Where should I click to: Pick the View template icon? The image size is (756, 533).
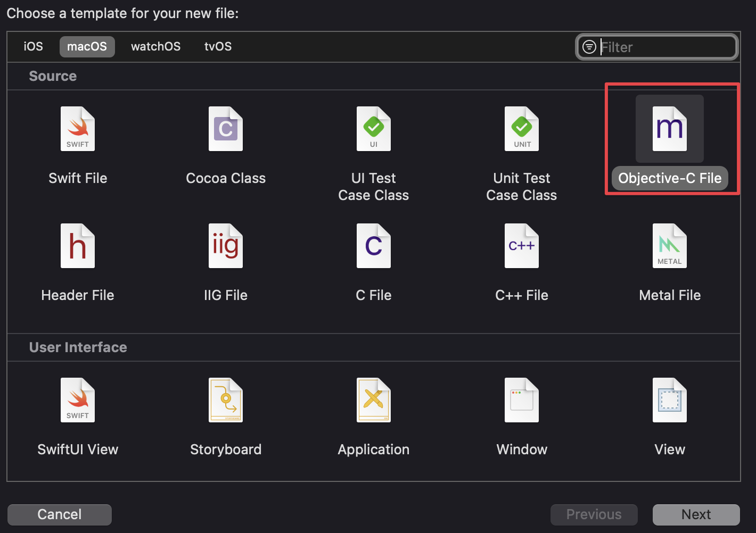670,400
